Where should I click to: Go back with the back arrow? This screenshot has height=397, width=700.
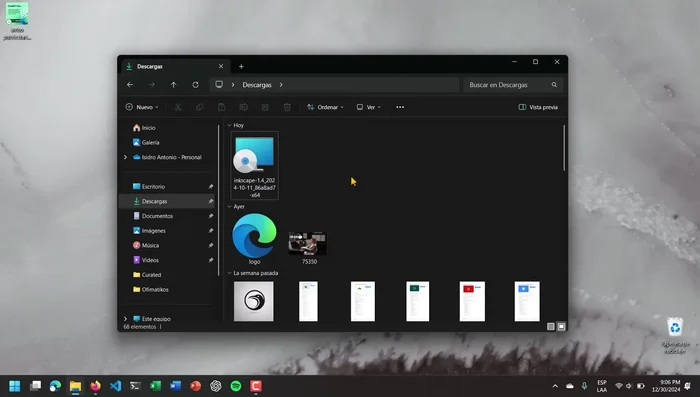tap(130, 85)
